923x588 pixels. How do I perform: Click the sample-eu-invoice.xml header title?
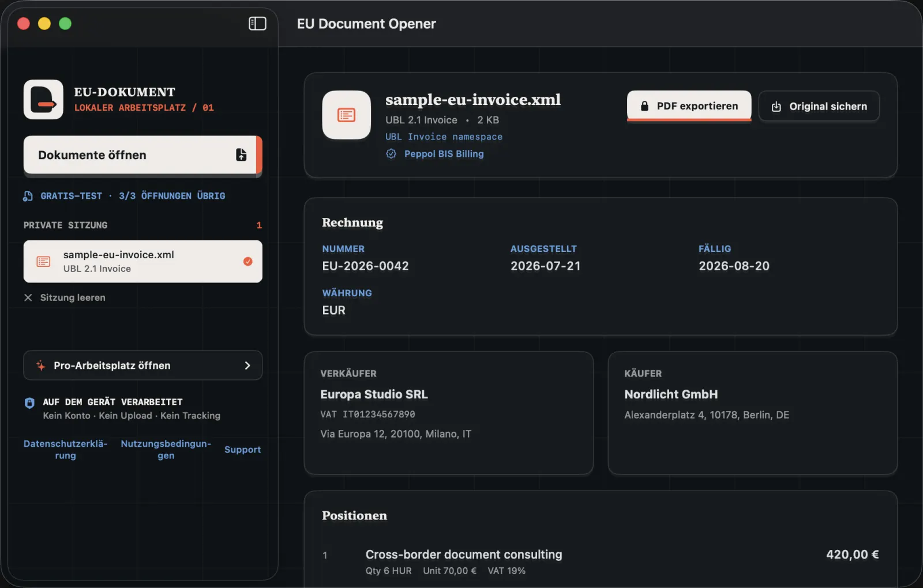473,100
